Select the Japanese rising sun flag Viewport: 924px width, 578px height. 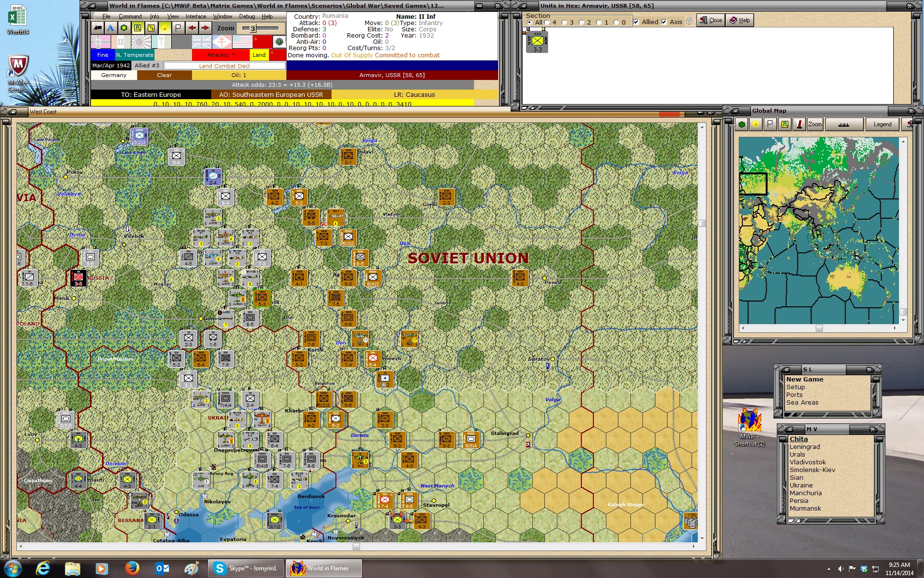pyautogui.click(x=141, y=42)
